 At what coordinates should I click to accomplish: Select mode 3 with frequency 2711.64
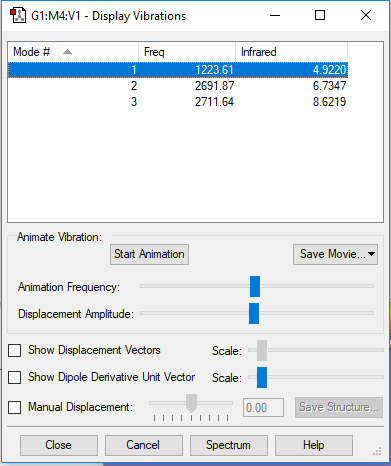click(x=178, y=102)
